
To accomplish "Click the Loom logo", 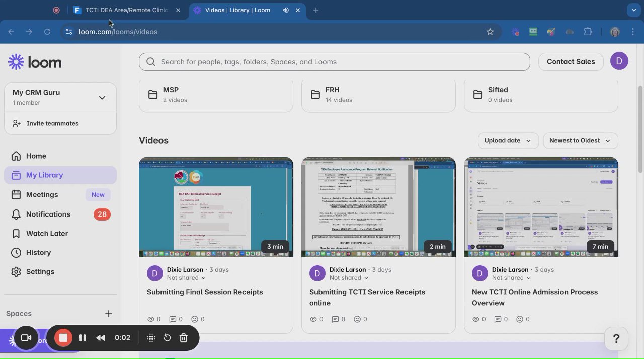I will tap(35, 62).
